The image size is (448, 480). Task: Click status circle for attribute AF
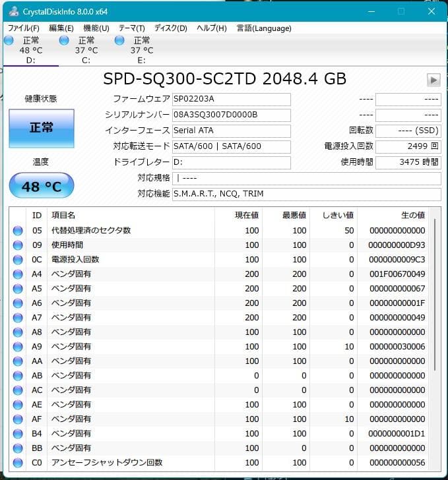(x=18, y=419)
